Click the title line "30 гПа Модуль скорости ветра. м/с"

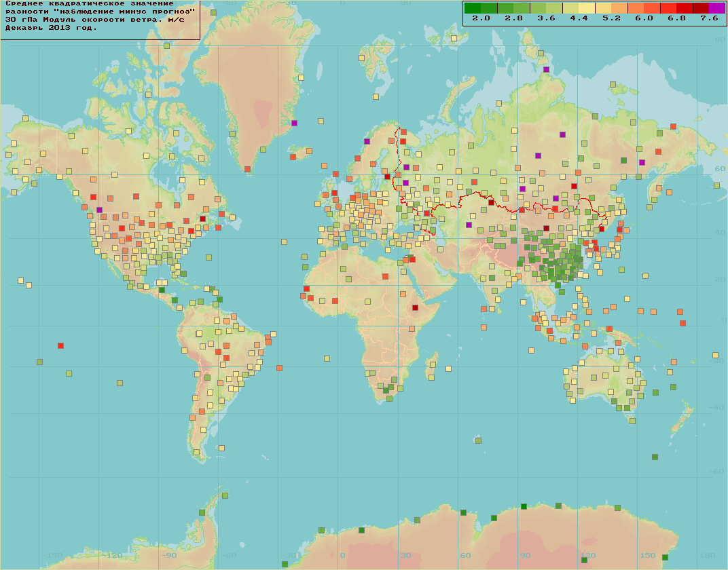click(94, 20)
